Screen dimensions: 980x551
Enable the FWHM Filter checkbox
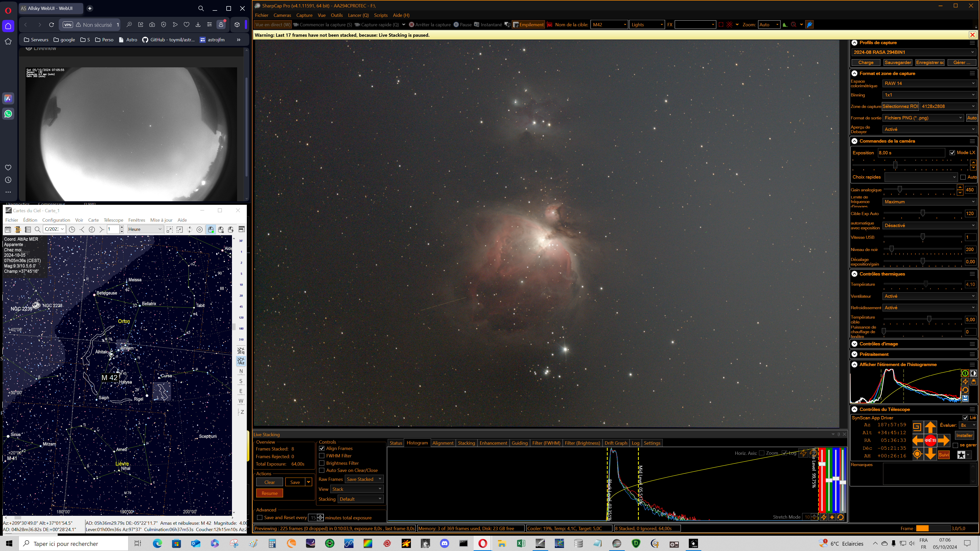coord(322,456)
